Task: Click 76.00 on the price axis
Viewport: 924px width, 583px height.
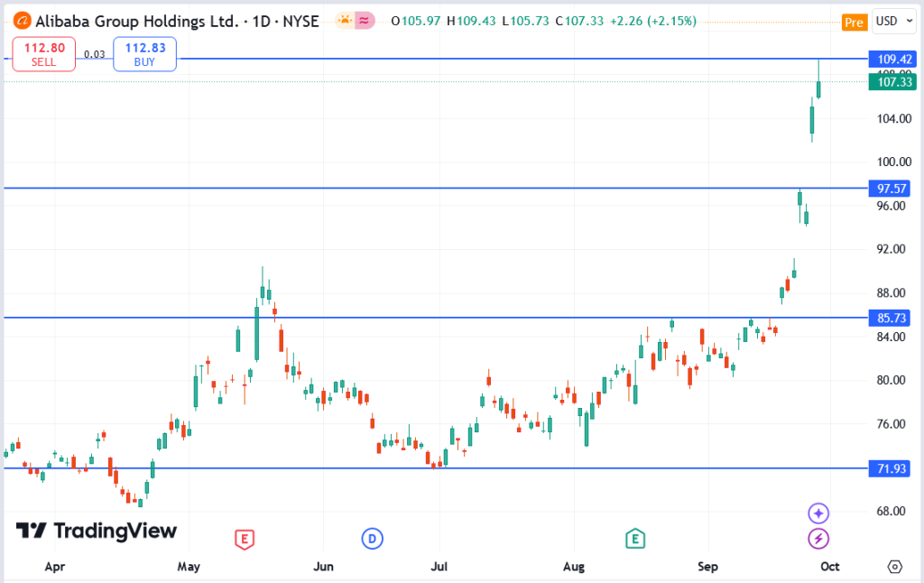Action: (891, 424)
